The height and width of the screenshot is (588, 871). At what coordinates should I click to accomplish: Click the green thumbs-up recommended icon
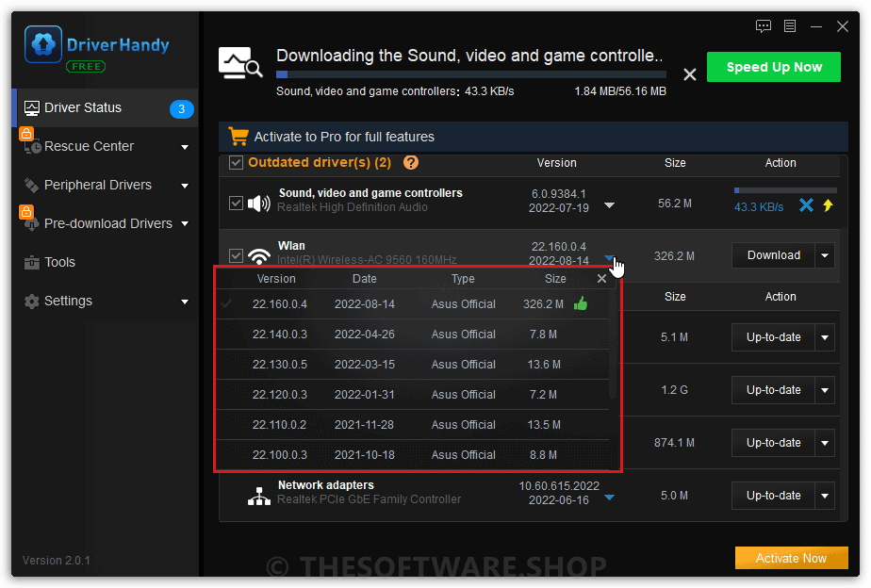[581, 303]
